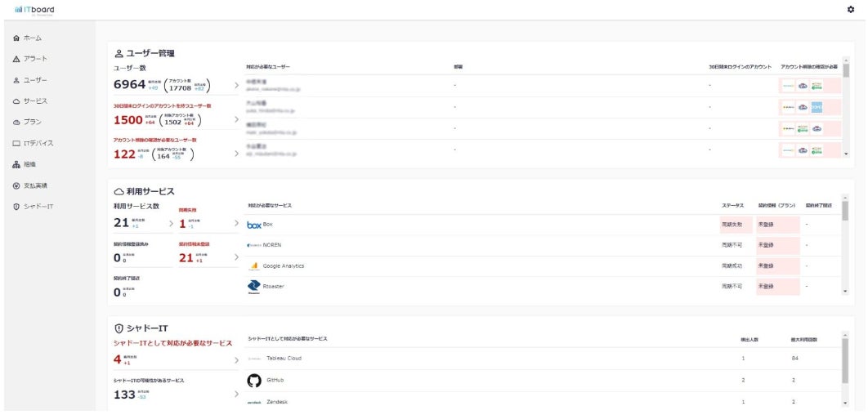Click 同期成功 status in Google Analytics row

pos(733,266)
